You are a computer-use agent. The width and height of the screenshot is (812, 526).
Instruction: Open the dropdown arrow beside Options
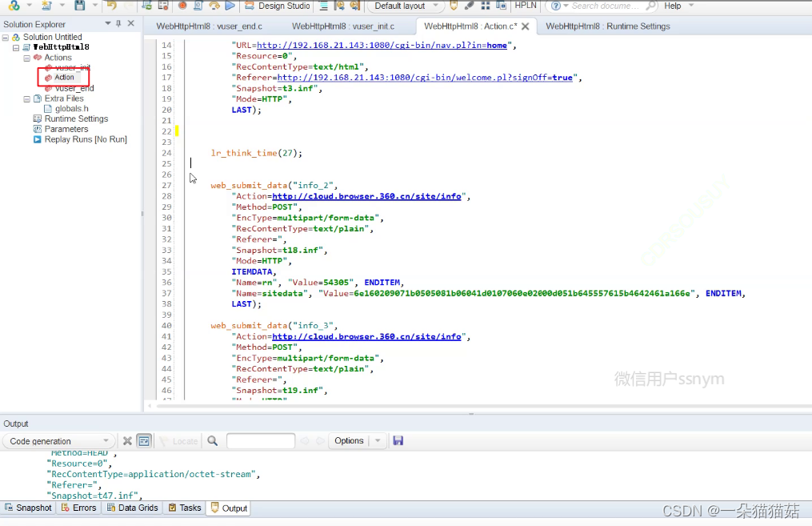(x=378, y=441)
